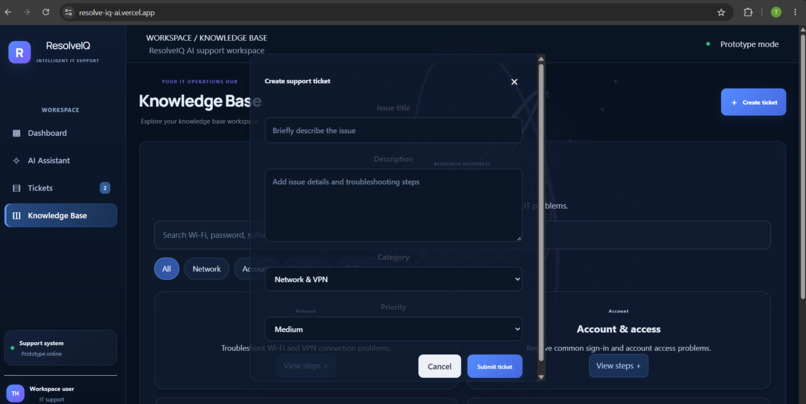This screenshot has width=806, height=404.
Task: Open Tickets in the sidebar
Action: point(61,188)
